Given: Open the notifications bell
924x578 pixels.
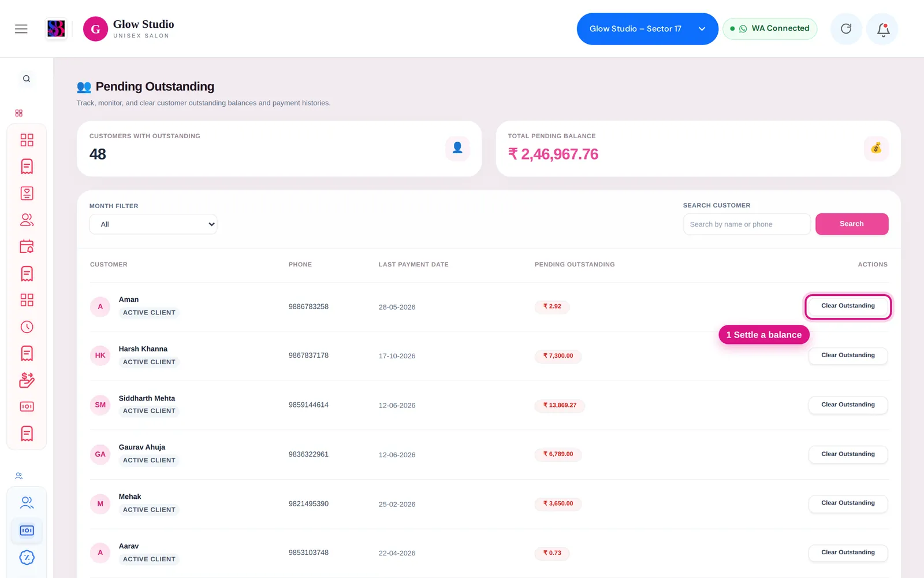Looking at the screenshot, I should pyautogui.click(x=883, y=29).
